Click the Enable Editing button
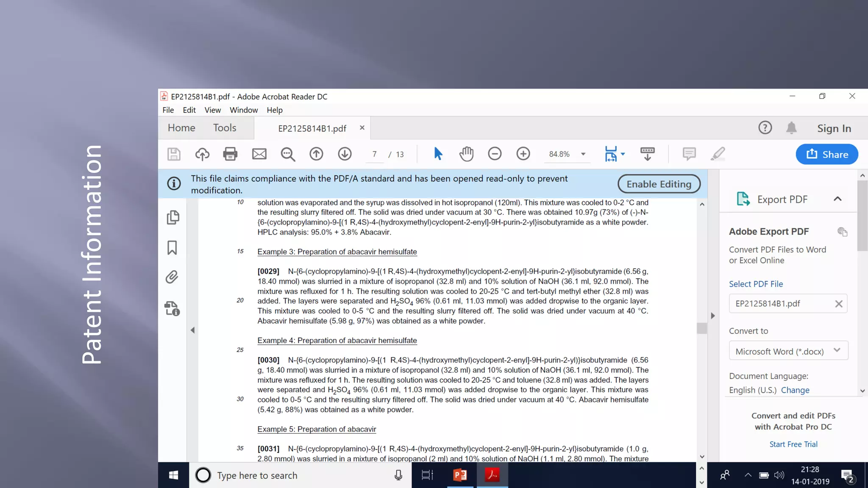868x488 pixels. [659, 184]
